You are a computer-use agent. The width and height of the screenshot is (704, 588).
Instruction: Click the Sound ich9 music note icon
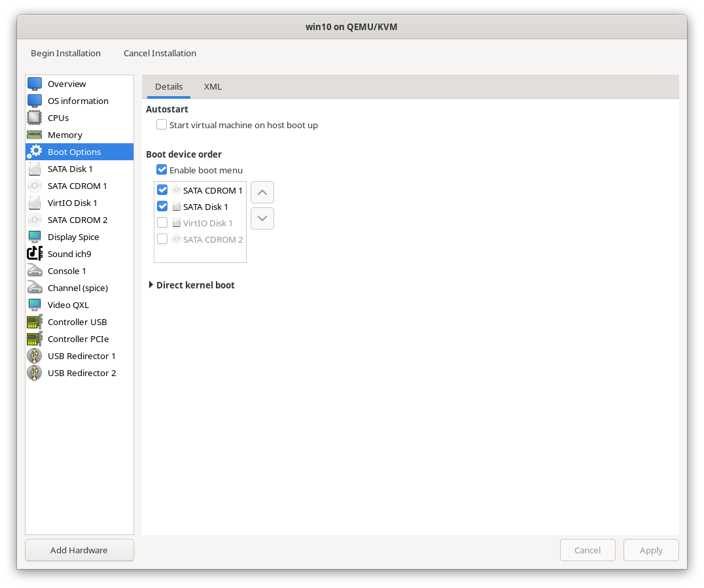35,254
